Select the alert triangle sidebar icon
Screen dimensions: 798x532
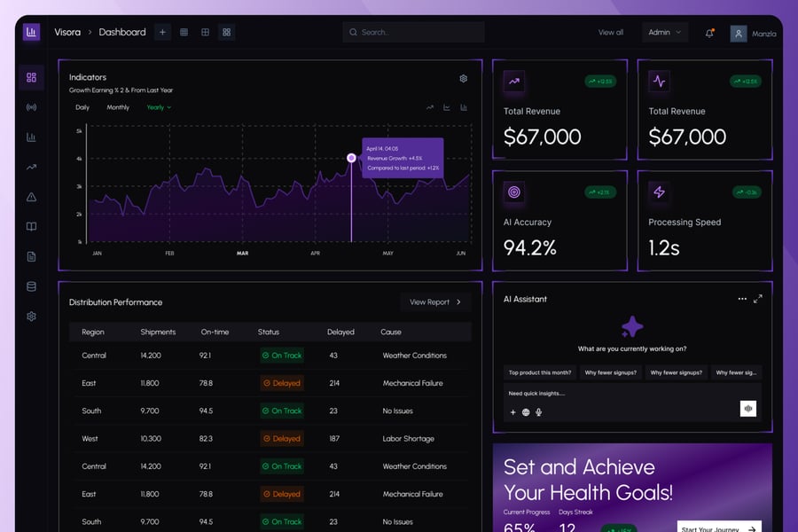point(31,197)
